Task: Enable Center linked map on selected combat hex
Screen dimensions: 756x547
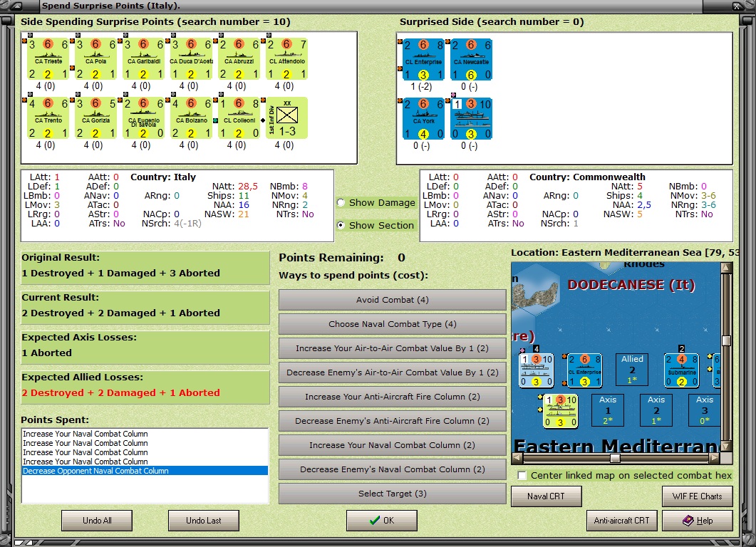Action: pyautogui.click(x=522, y=476)
